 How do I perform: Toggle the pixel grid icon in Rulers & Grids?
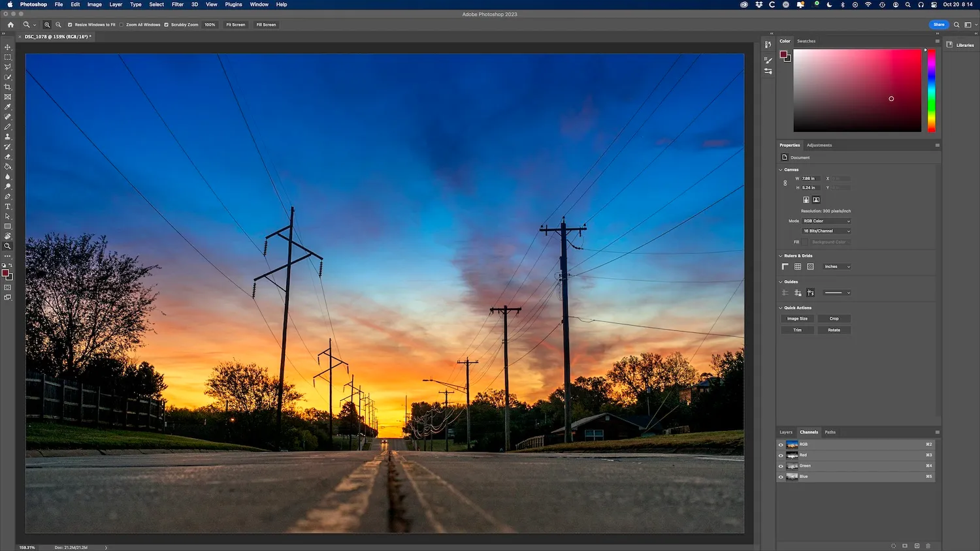tap(810, 266)
